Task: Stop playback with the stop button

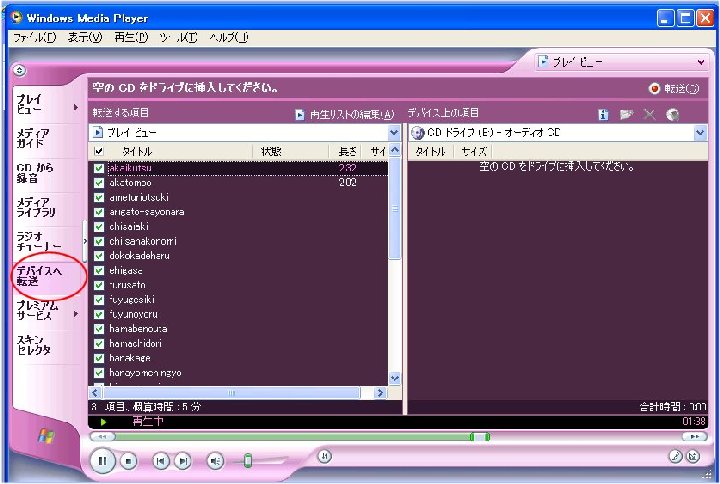Action: click(129, 461)
